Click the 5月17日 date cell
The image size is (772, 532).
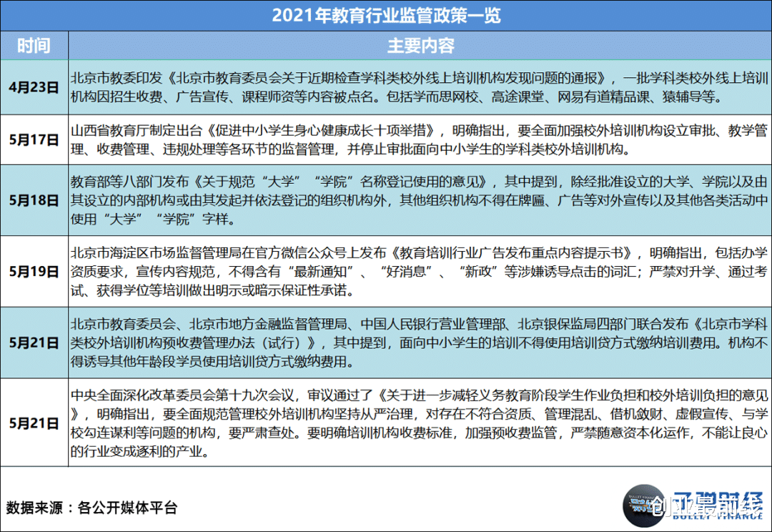point(35,141)
